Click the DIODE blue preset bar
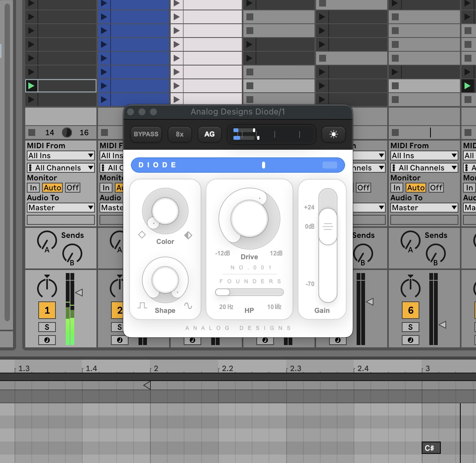The width and height of the screenshot is (476, 463). [x=238, y=165]
